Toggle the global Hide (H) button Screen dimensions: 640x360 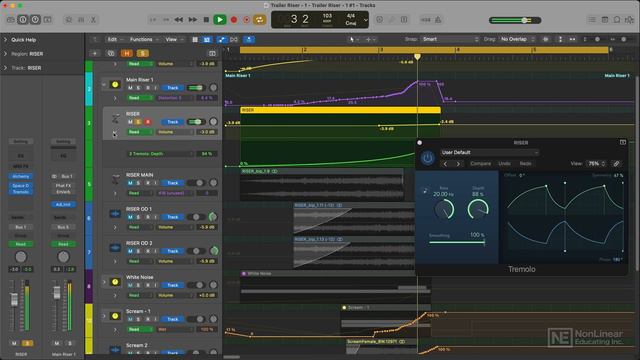[127, 53]
